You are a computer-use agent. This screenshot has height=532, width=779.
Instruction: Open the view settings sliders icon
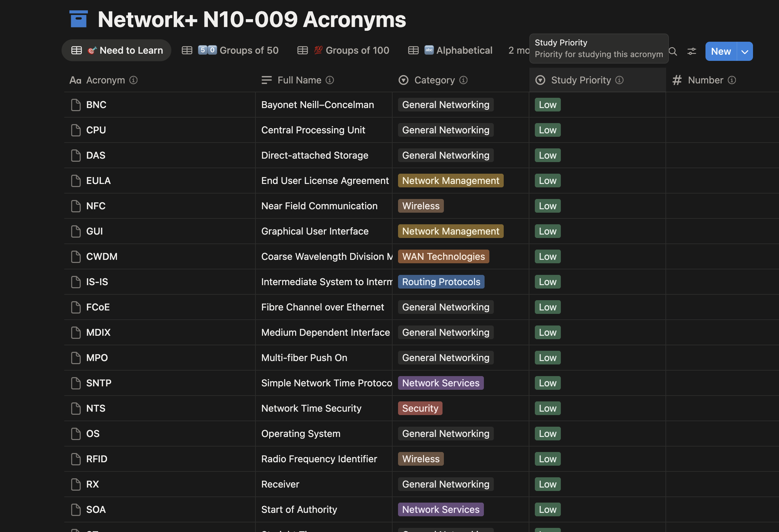click(692, 51)
